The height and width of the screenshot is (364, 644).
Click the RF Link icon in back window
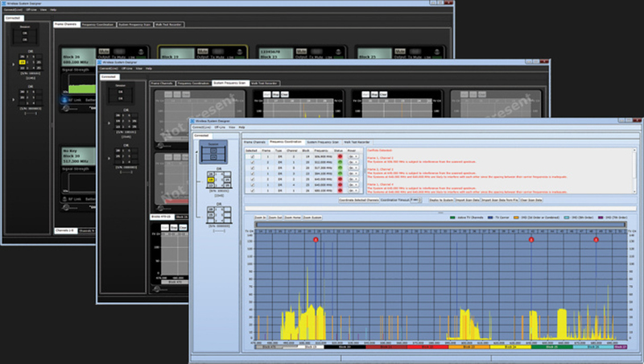(x=64, y=100)
